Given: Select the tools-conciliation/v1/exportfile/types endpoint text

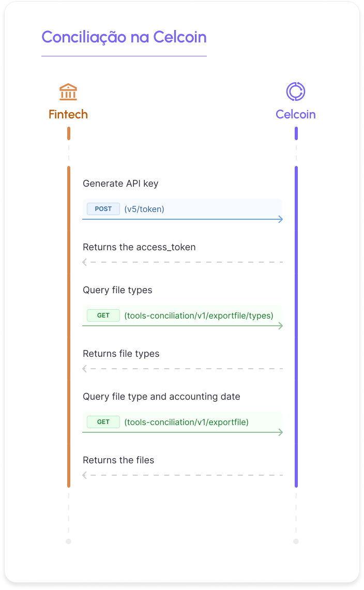Looking at the screenshot, I should [199, 316].
